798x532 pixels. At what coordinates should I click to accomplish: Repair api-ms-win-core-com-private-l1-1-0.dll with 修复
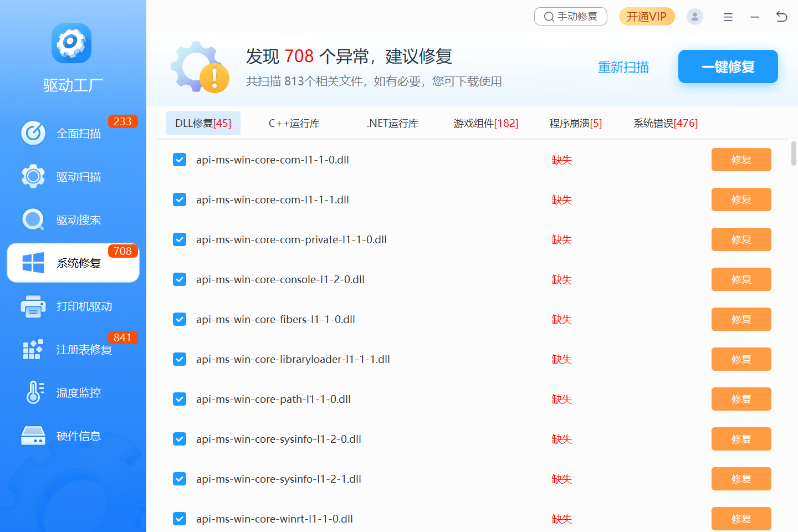point(741,239)
